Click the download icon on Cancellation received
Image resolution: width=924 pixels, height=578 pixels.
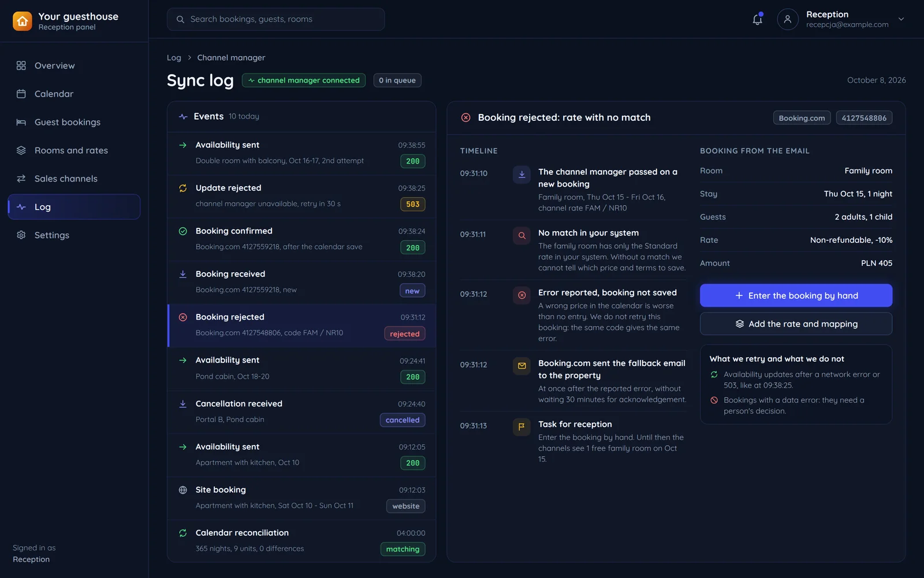183,403
